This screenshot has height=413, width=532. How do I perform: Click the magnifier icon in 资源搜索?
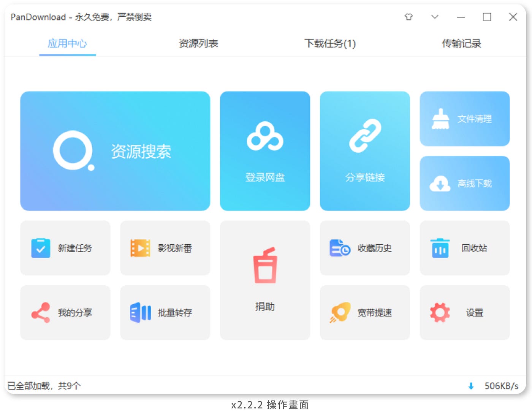tap(74, 151)
